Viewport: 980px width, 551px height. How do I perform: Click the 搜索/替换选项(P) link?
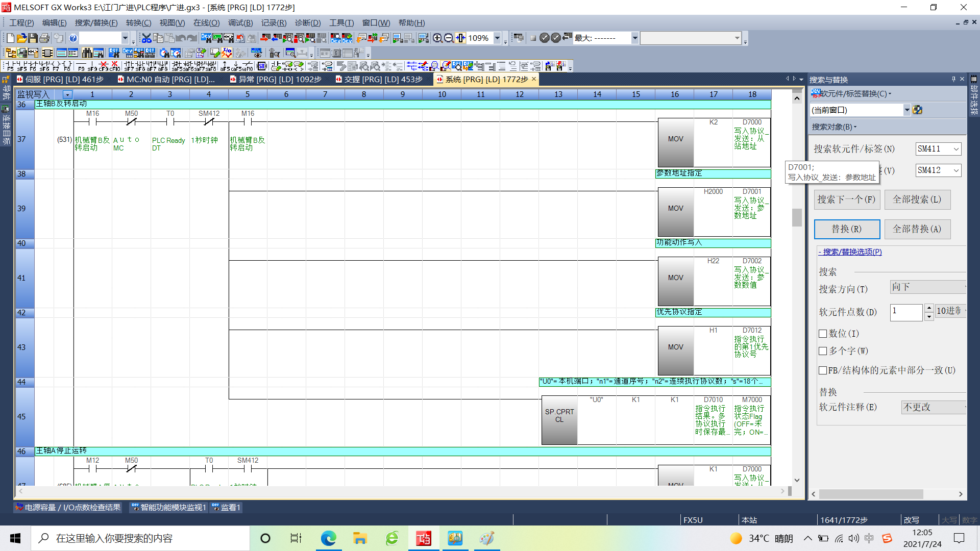pyautogui.click(x=850, y=252)
